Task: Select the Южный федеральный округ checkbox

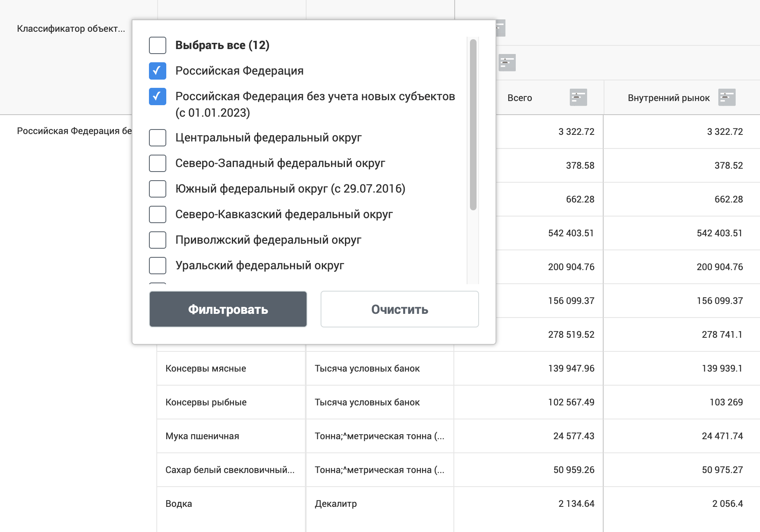Action: point(158,189)
